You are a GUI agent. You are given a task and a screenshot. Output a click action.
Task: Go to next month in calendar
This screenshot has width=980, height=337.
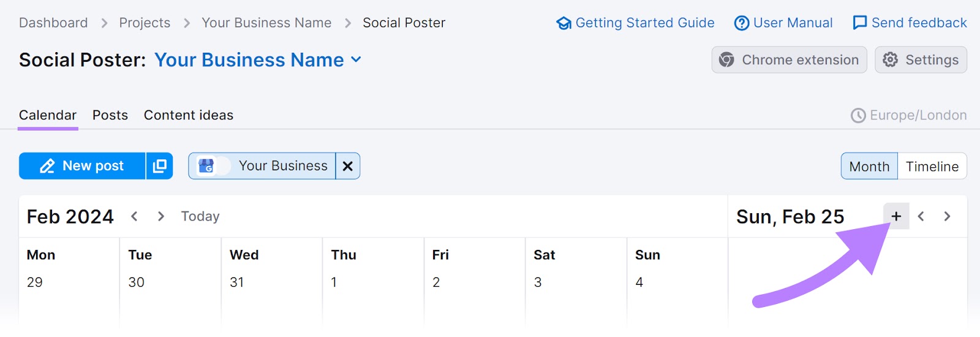click(x=161, y=216)
